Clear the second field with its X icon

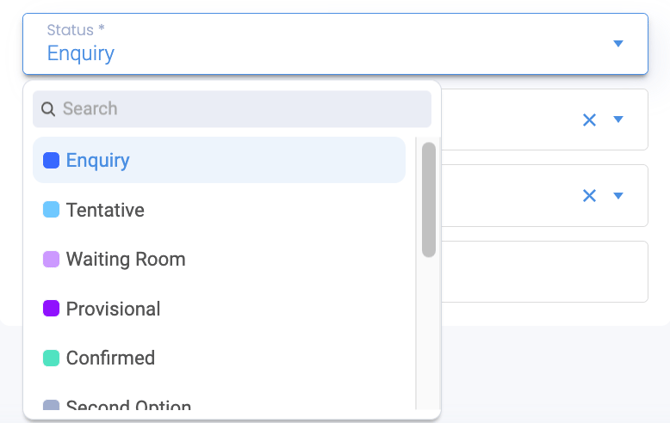coord(589,196)
